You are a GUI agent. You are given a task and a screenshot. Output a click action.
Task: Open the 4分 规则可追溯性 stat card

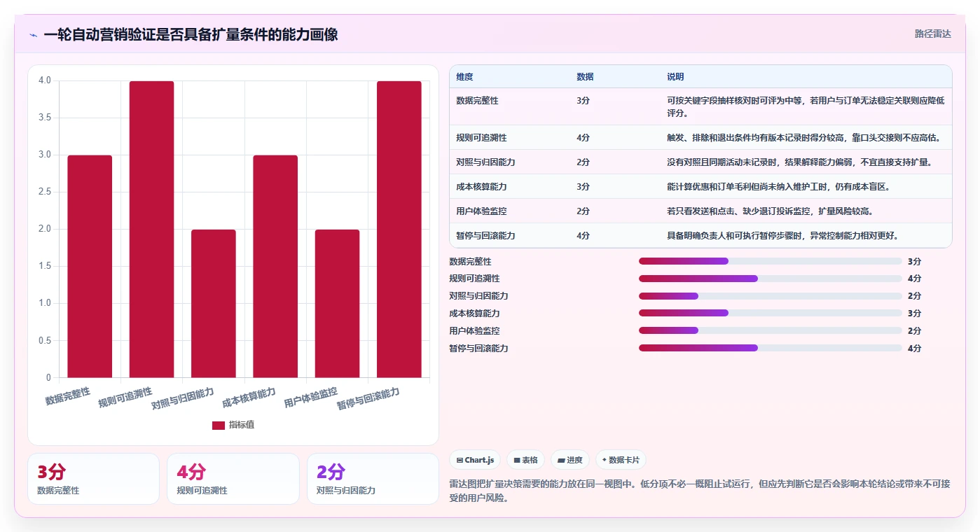(233, 479)
